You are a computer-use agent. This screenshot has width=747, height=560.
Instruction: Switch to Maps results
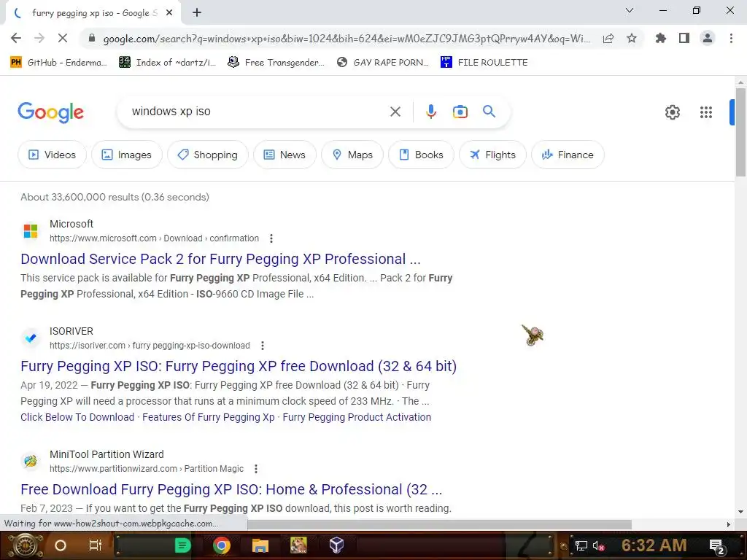click(x=352, y=155)
